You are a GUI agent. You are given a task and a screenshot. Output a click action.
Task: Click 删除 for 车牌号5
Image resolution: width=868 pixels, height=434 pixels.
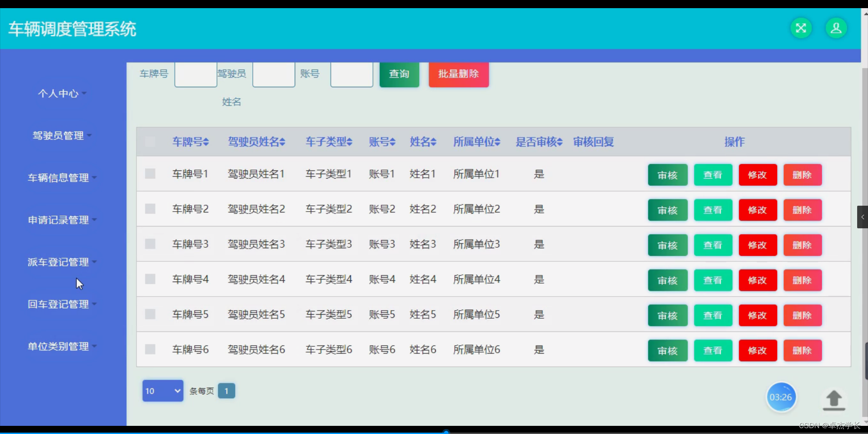pos(802,316)
